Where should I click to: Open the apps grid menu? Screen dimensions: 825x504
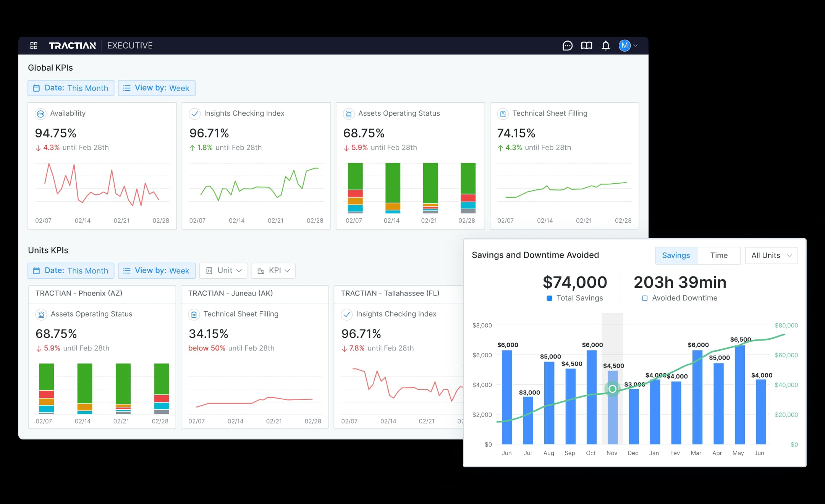(x=34, y=45)
